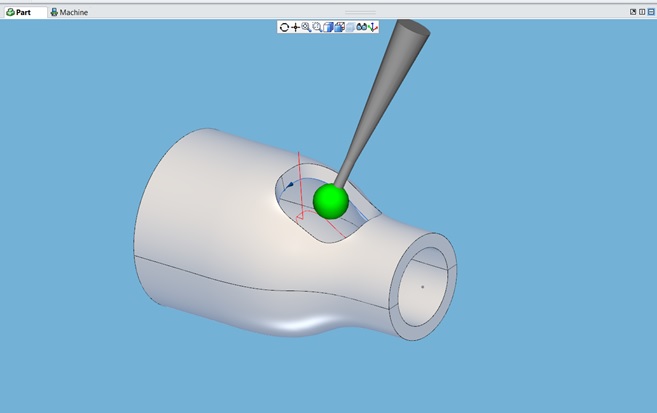Click the cube with wireframe overlay icon
The height and width of the screenshot is (413, 657).
click(x=339, y=27)
